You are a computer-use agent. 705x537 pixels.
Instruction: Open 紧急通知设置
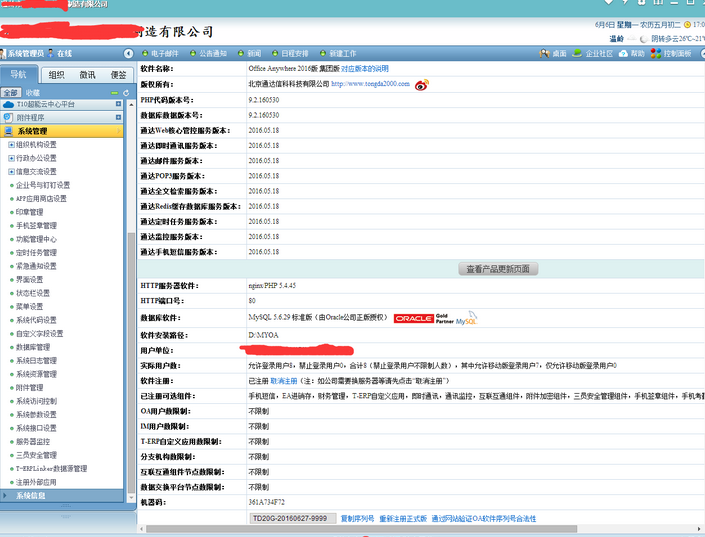point(36,266)
